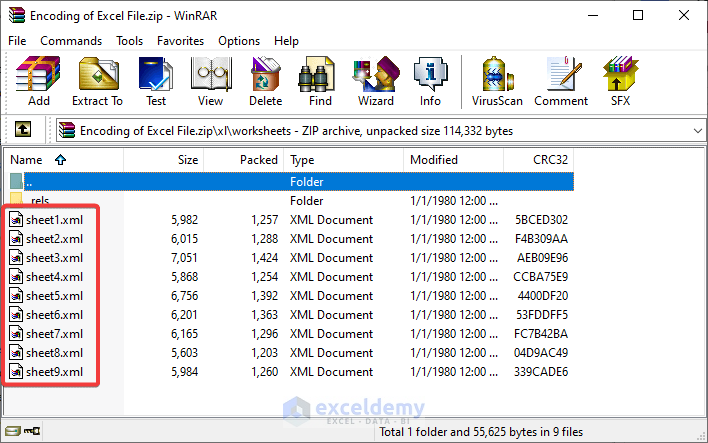Image resolution: width=708 pixels, height=443 pixels.
Task: Click the sheet1.xml file icon
Action: click(16, 220)
